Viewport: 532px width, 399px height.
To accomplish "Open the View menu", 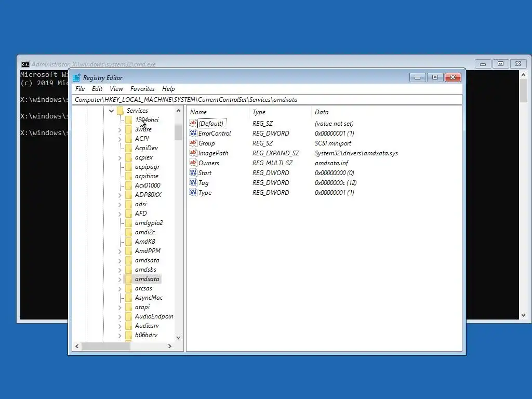I will 116,88.
